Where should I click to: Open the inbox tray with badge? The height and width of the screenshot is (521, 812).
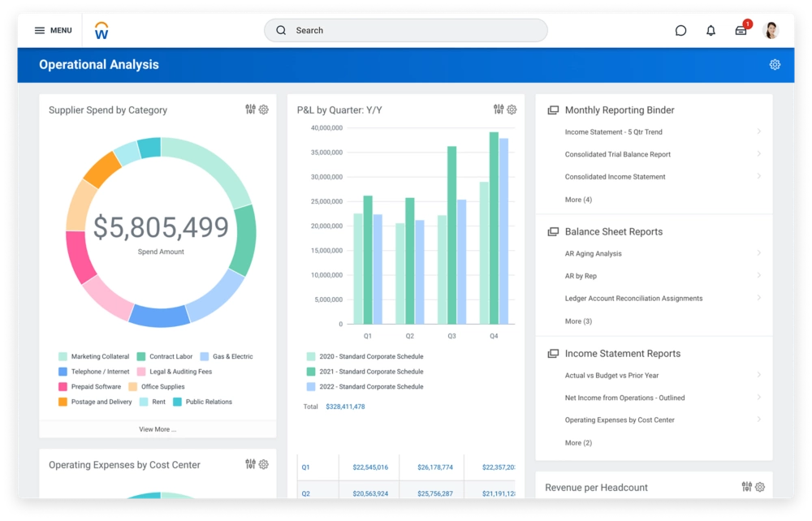[741, 31]
